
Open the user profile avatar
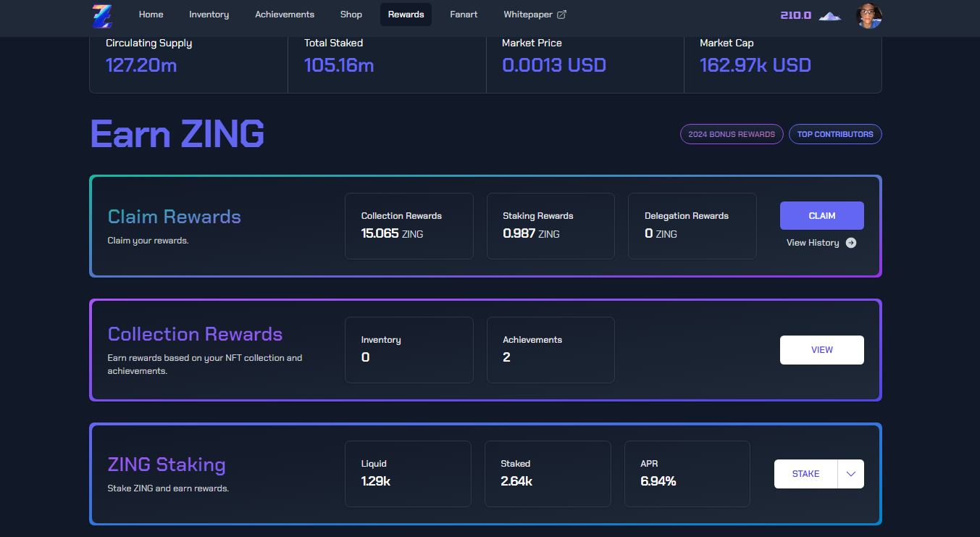tap(868, 15)
